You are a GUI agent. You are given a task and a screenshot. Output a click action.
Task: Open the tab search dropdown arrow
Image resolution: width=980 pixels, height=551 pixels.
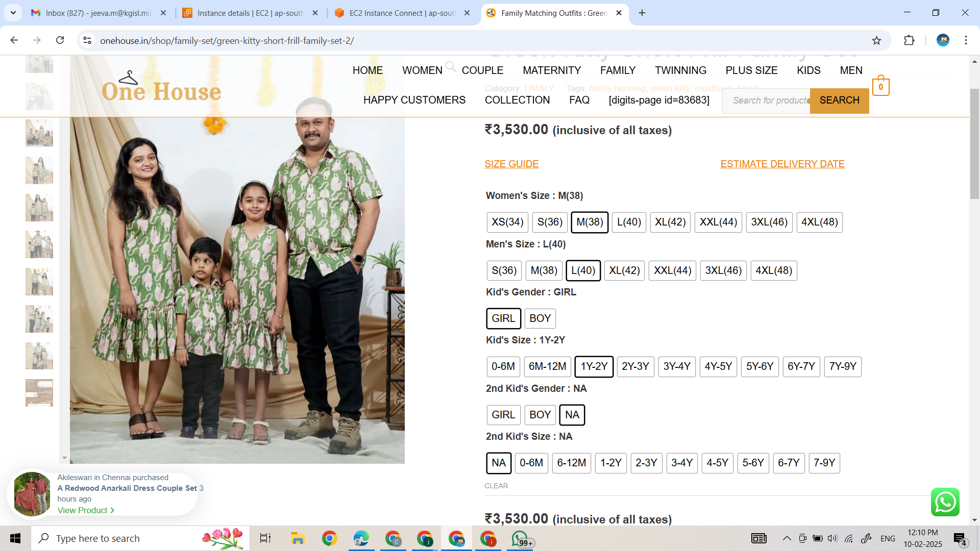13,13
